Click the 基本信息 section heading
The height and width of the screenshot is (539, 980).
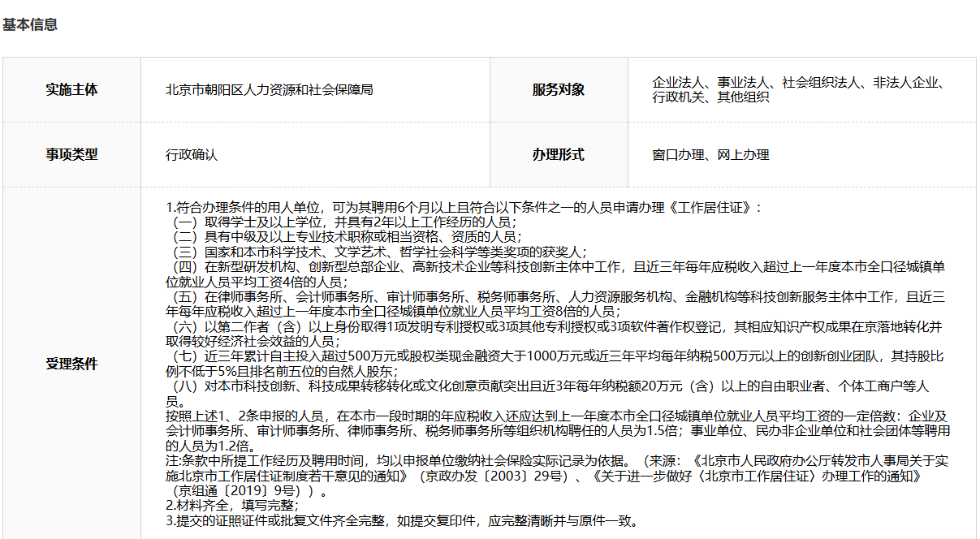(30, 24)
